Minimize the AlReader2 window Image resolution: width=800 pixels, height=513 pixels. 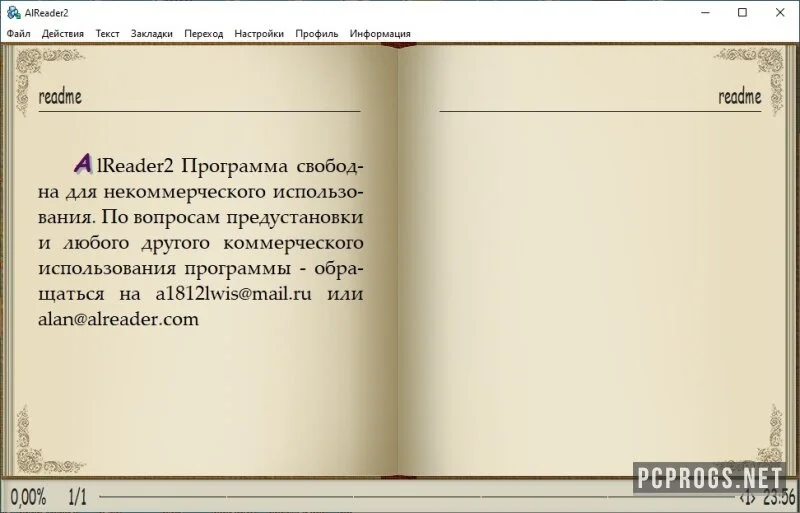click(x=706, y=12)
